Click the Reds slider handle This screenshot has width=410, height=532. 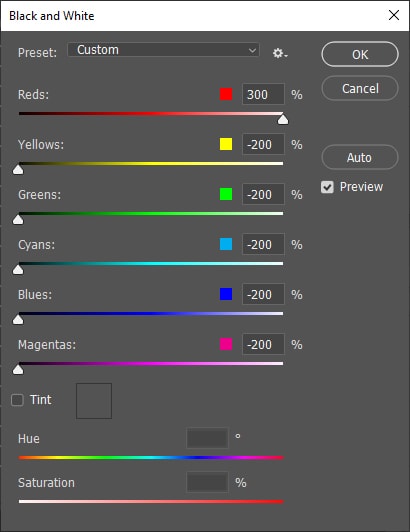pos(283,120)
